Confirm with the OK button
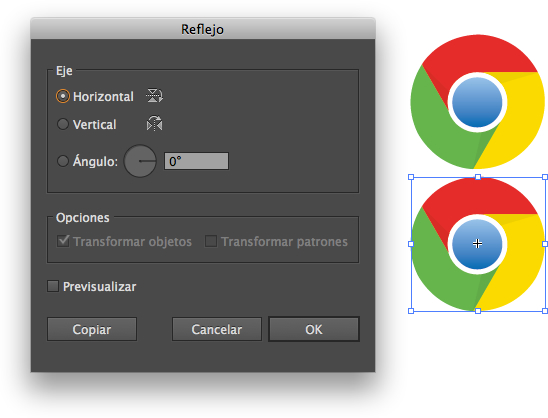The width and height of the screenshot is (548, 418). tap(314, 329)
